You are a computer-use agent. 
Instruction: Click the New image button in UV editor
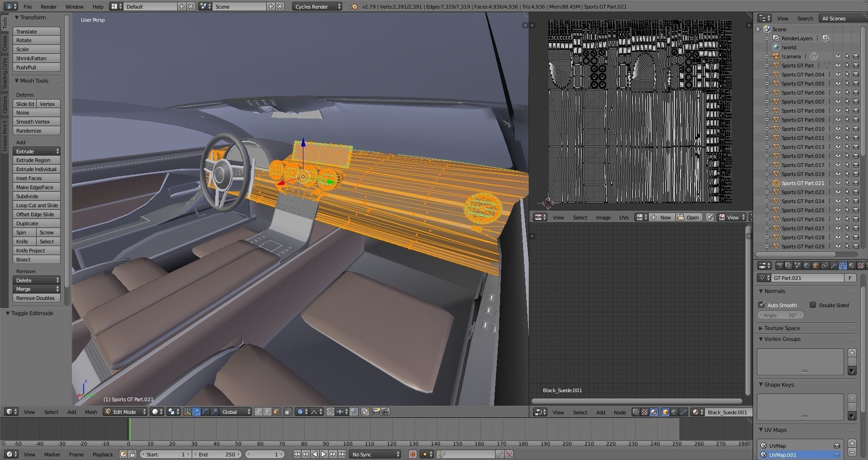click(661, 217)
